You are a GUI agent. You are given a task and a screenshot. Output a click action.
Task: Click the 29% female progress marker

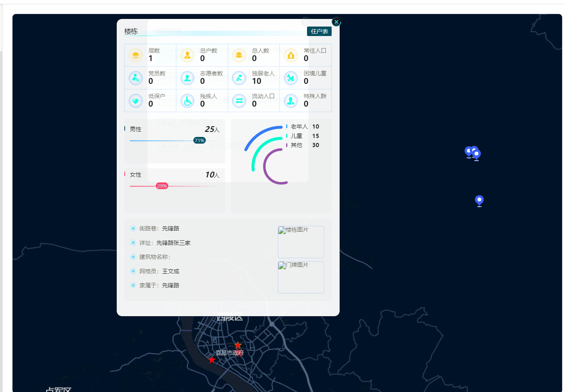click(x=162, y=186)
